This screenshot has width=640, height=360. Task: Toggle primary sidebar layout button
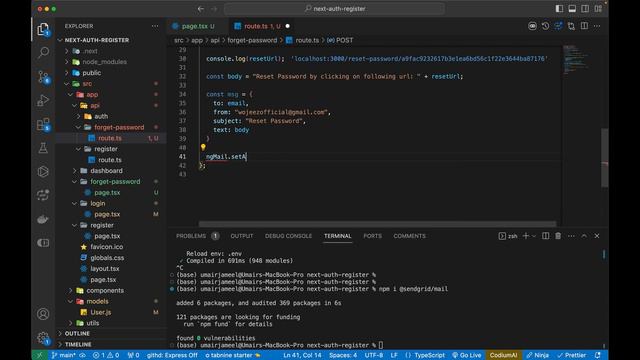[559, 9]
